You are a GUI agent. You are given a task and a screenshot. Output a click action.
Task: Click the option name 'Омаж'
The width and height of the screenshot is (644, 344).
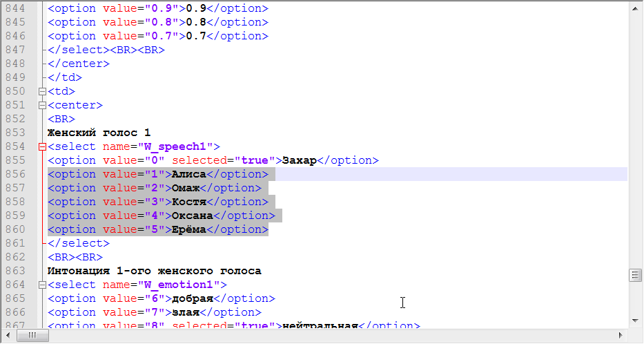(186, 188)
